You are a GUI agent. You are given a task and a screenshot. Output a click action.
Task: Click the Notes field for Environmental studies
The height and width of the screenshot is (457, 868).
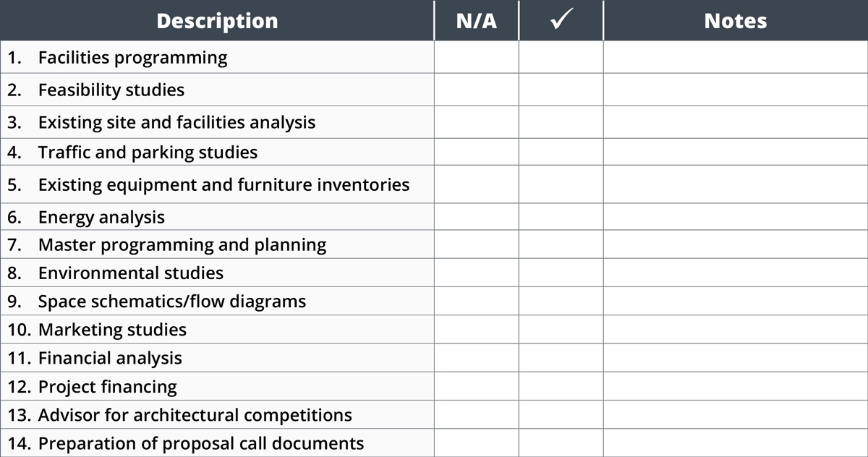[736, 273]
